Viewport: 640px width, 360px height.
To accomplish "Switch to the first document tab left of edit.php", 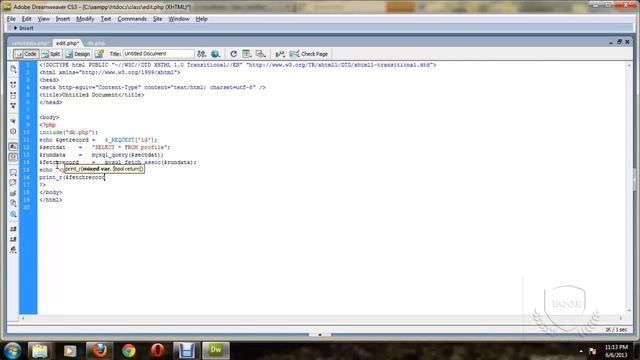I will tap(30, 43).
